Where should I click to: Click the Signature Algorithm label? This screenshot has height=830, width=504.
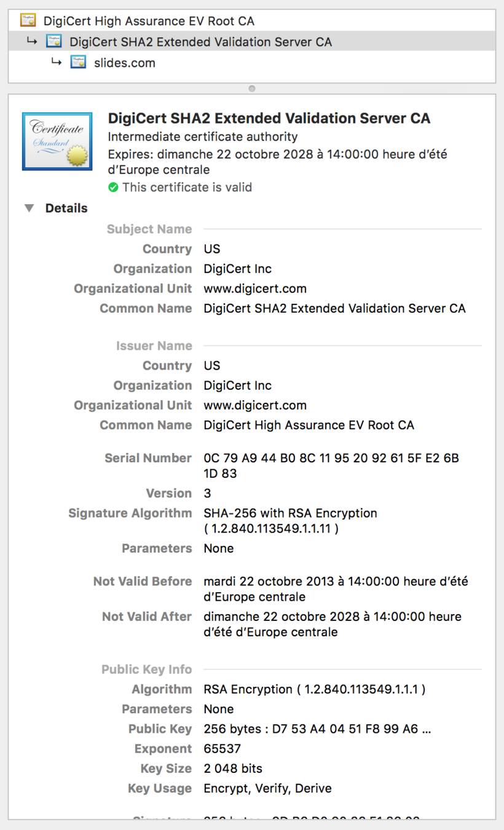point(130,513)
